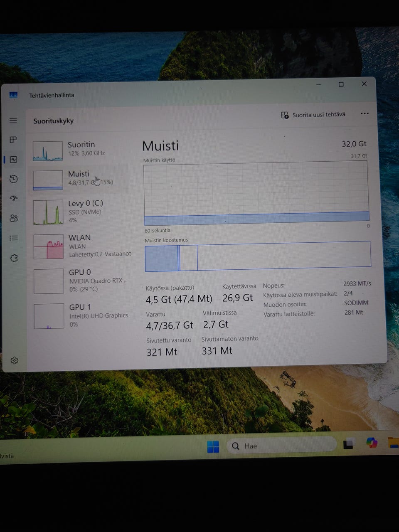Viewport: 399px width, 532px height.
Task: Select WLAN network performance item
Action: [x=81, y=246]
